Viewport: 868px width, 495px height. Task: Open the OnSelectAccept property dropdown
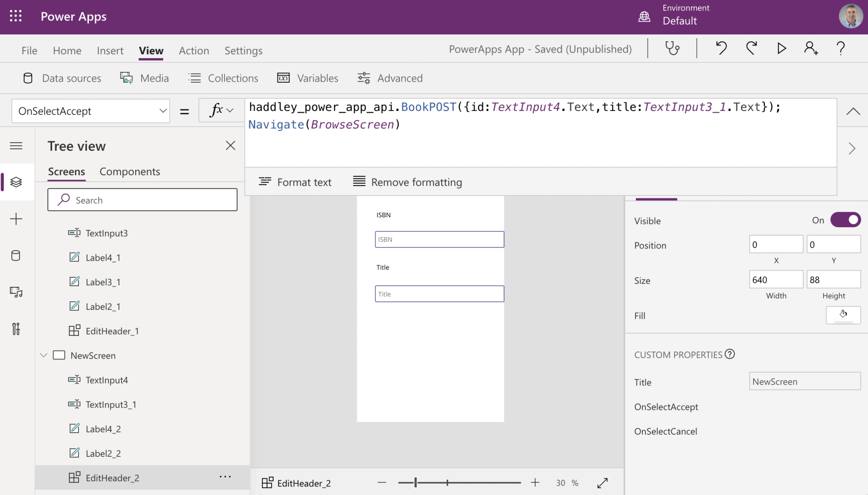(91, 111)
